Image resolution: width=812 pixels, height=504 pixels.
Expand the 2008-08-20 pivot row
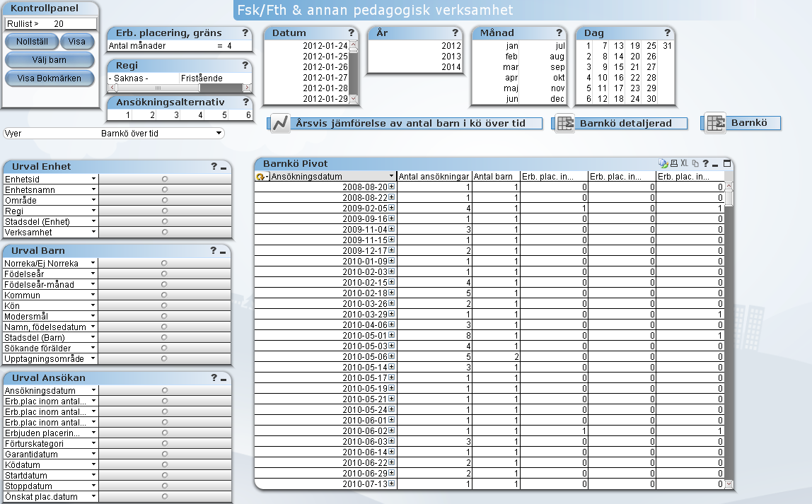392,187
